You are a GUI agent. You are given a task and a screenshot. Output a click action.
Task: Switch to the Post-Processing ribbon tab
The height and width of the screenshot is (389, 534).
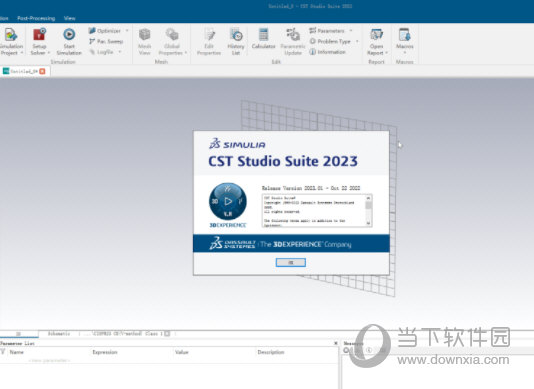coord(36,18)
